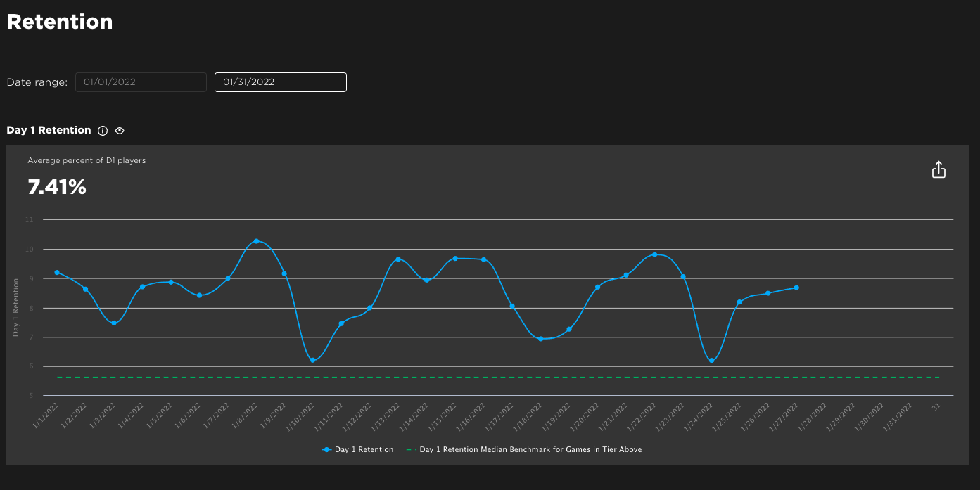Click the green dashed legend marker
The height and width of the screenshot is (490, 980).
411,449
